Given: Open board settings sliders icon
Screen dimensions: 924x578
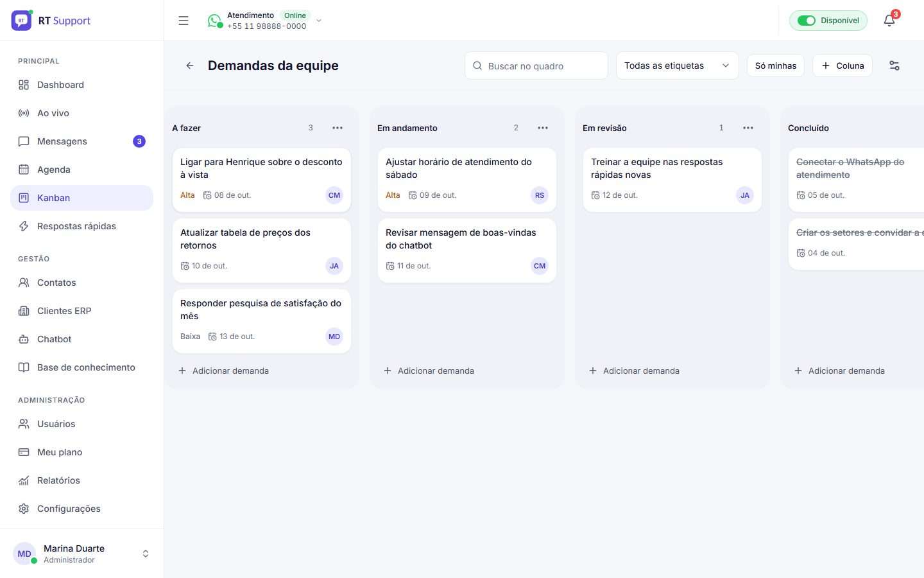Looking at the screenshot, I should [x=894, y=66].
